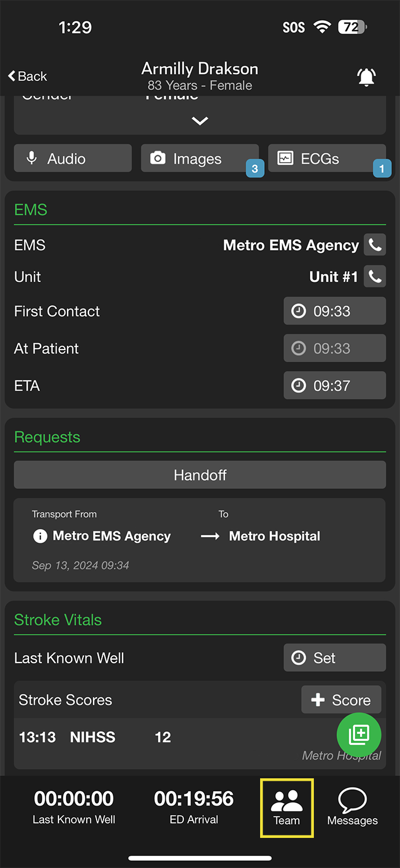Tap the Last Known Well timer

[x=74, y=806]
